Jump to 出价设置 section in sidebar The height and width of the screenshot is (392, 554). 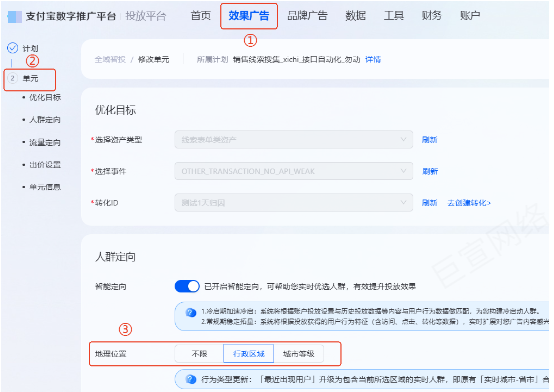(45, 165)
